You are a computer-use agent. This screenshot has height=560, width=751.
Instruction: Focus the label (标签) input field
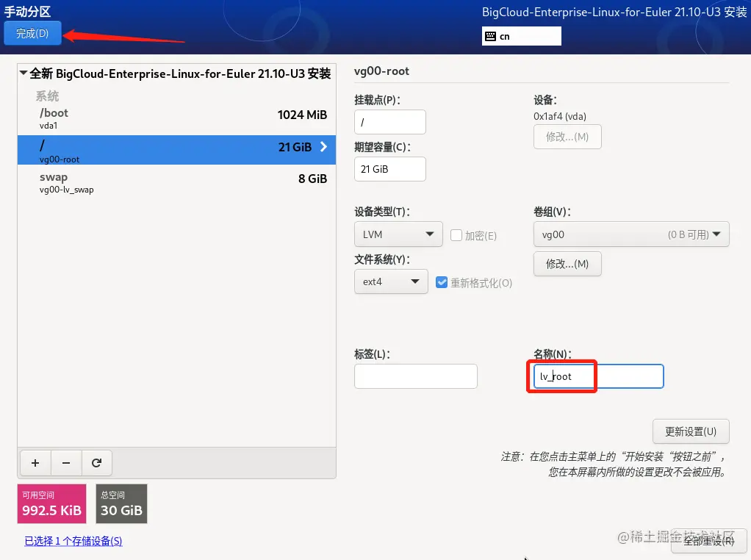(x=416, y=376)
